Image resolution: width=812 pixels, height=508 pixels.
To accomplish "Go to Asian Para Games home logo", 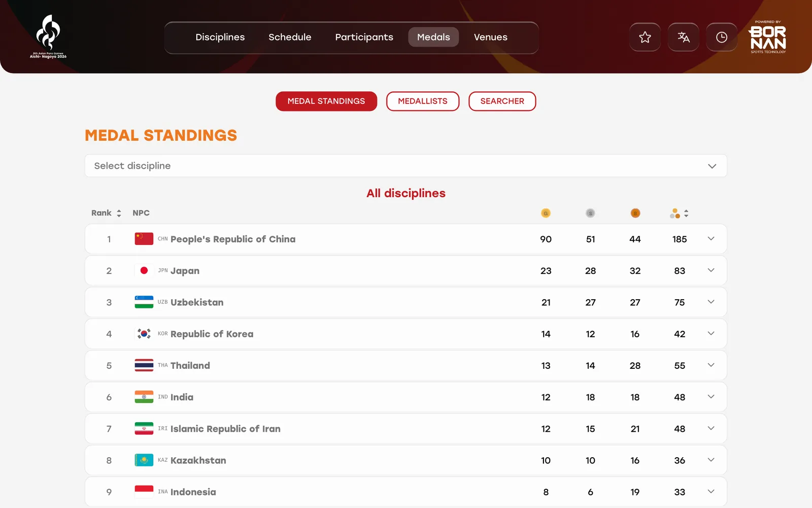I will pos(48,37).
